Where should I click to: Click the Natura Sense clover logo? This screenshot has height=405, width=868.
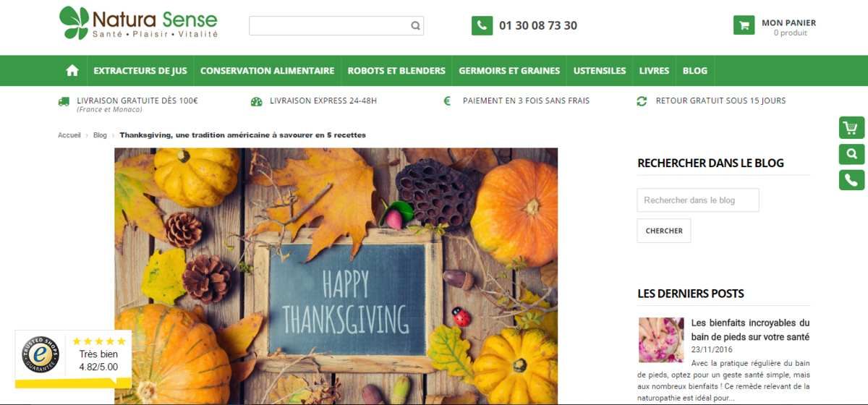[x=74, y=23]
